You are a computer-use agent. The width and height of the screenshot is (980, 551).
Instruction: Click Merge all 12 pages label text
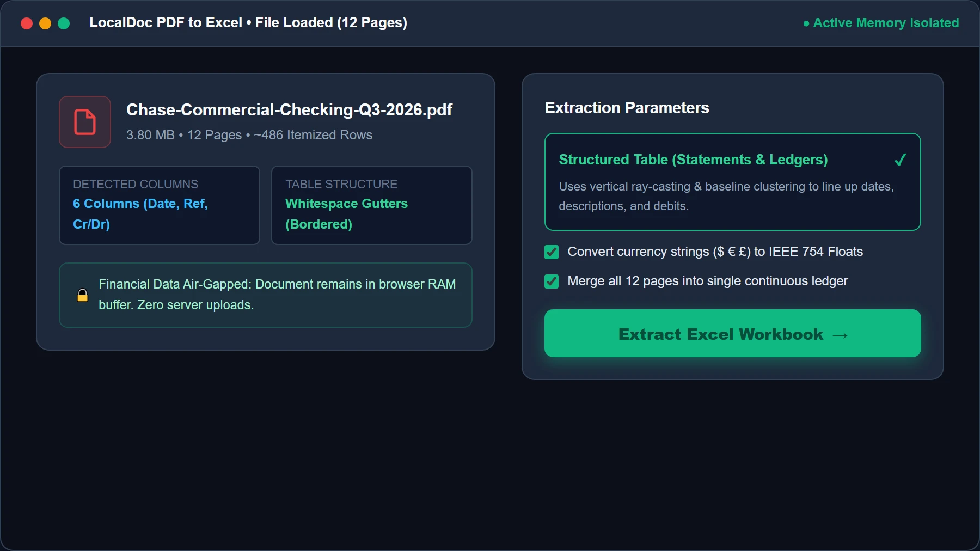707,281
